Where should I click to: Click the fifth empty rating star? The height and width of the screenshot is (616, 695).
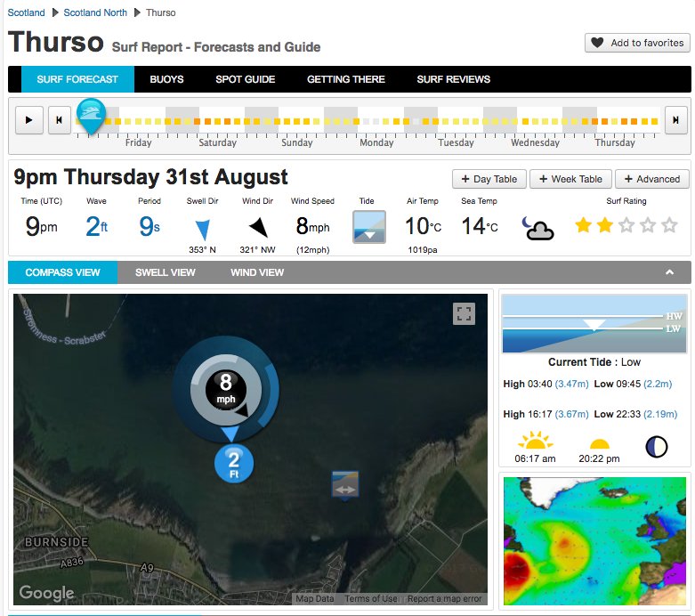pos(669,225)
